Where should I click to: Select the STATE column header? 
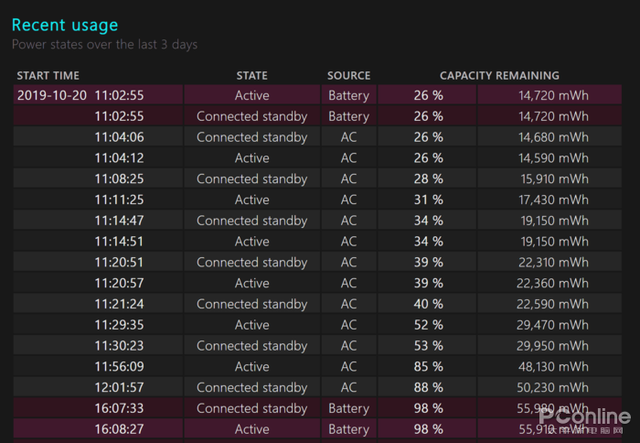pyautogui.click(x=252, y=75)
